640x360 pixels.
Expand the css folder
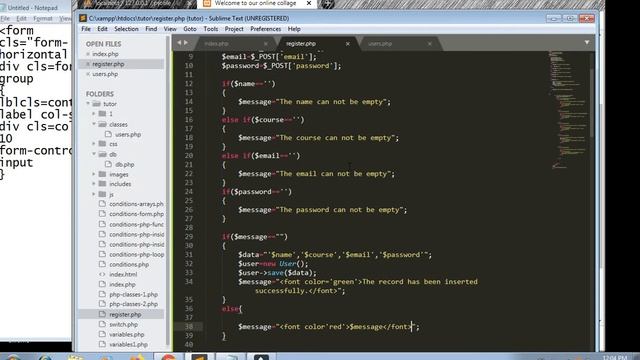[94, 144]
